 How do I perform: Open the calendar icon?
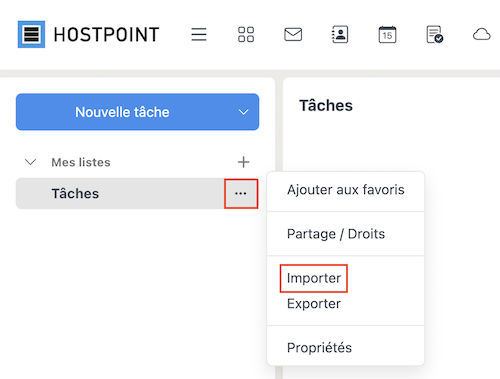[387, 34]
